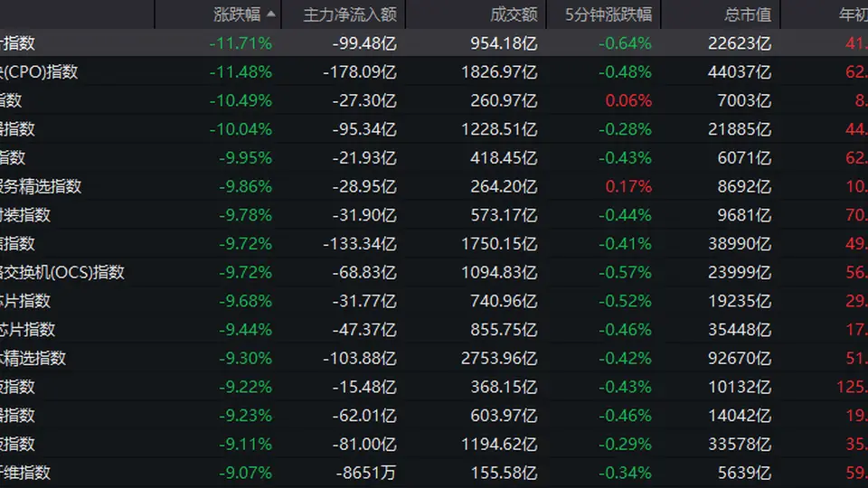Click net inflow value -103.88亿
The width and height of the screenshot is (868, 488).
pyautogui.click(x=360, y=359)
